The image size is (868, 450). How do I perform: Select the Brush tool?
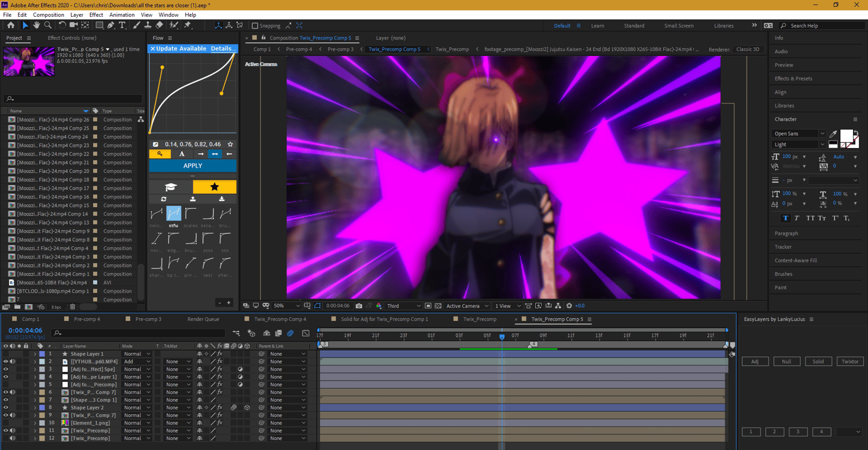137,25
